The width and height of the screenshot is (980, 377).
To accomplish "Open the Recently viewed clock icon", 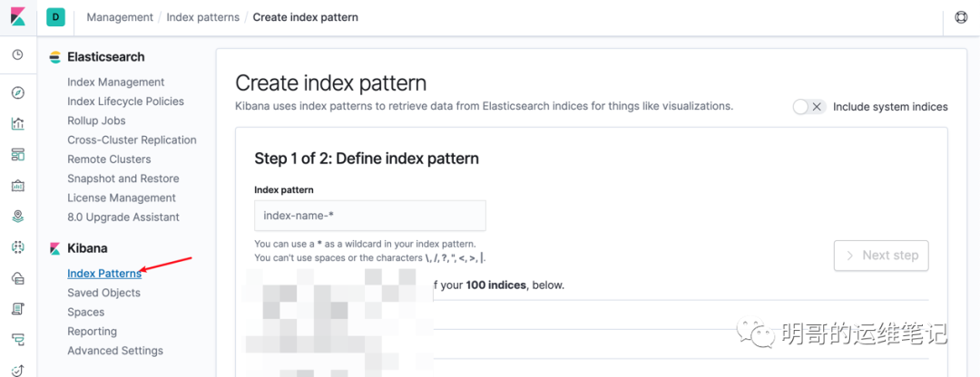I will click(x=17, y=55).
